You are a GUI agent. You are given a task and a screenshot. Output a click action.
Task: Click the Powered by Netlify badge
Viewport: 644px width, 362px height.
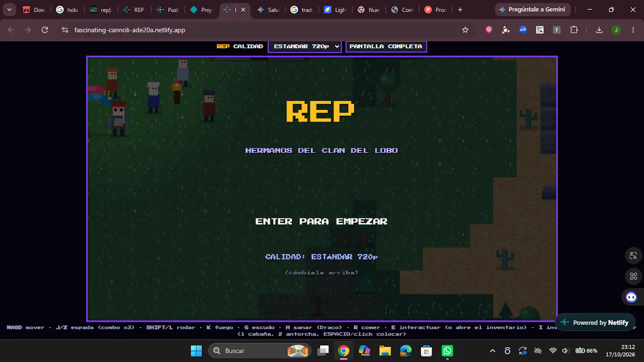point(595,322)
